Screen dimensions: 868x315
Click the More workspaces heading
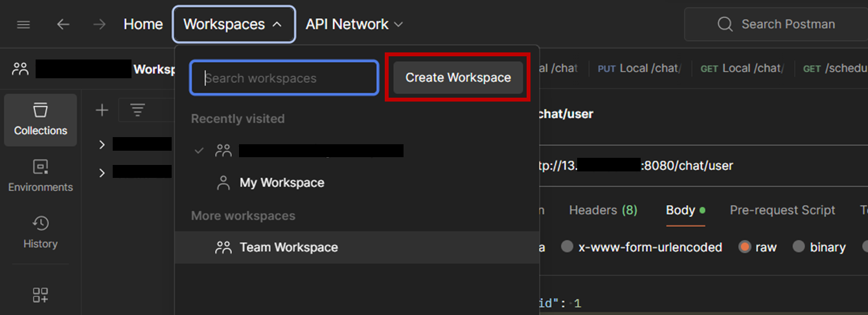point(243,216)
